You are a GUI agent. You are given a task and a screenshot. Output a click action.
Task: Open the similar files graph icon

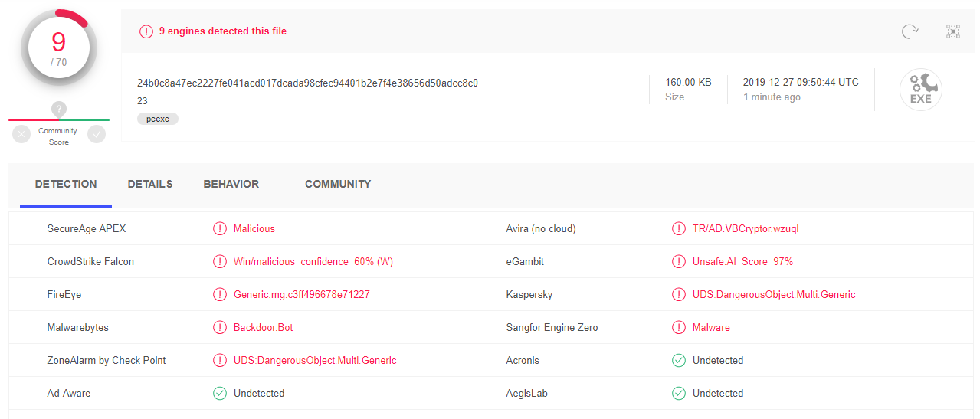point(953,31)
